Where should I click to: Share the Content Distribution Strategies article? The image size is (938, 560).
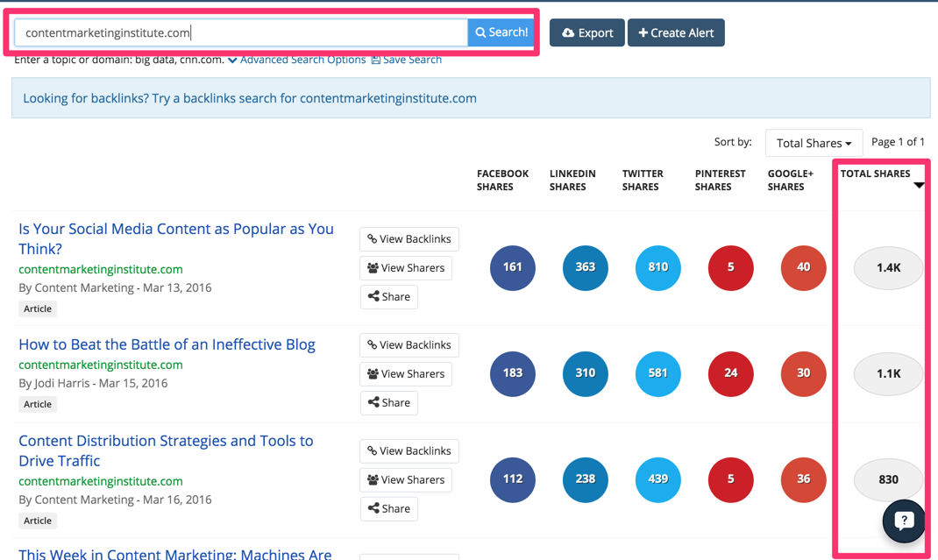(x=388, y=509)
